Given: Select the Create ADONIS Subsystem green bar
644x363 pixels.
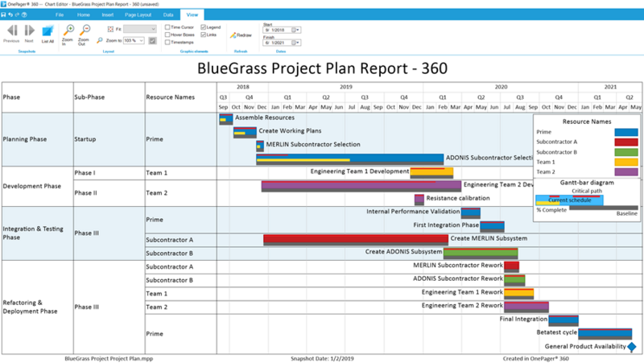Looking at the screenshot, I should tap(481, 254).
